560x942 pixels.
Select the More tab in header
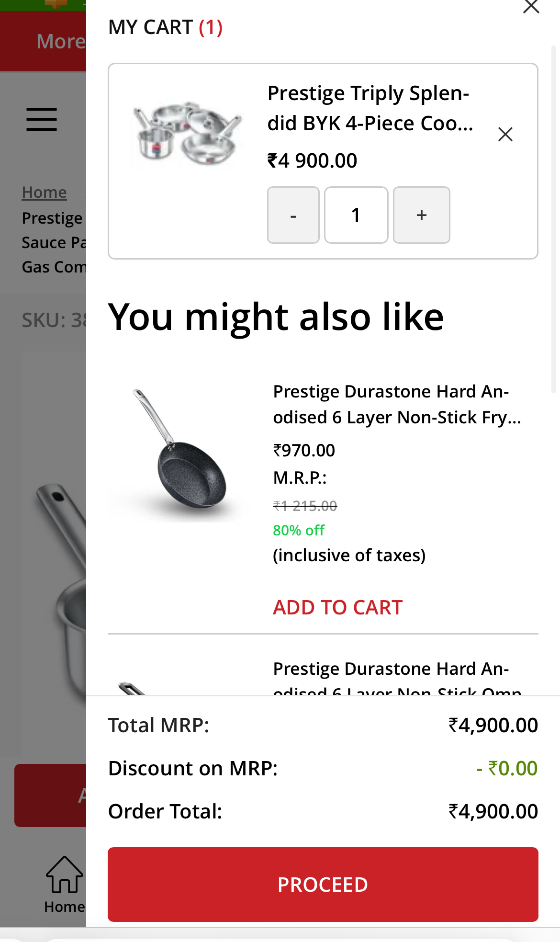60,41
